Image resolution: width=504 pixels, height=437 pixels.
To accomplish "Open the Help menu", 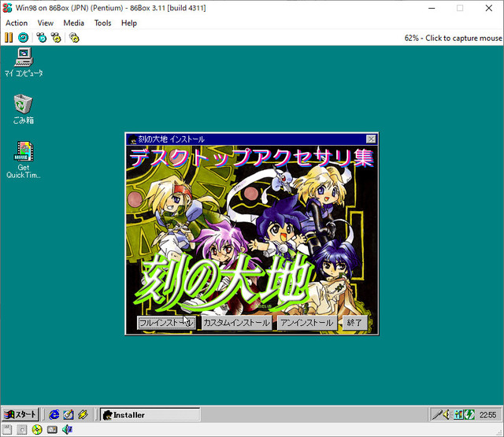I will tap(129, 23).
